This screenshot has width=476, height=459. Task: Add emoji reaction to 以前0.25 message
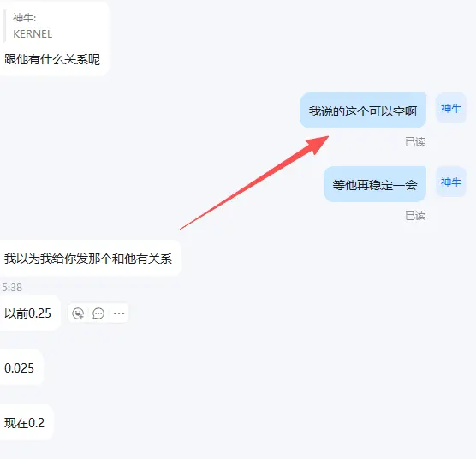coord(78,313)
